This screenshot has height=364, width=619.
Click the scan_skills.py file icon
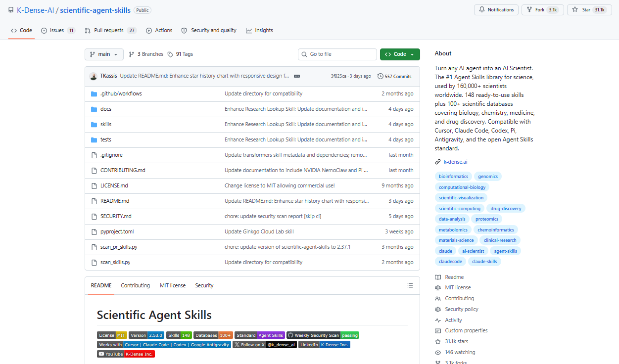point(94,262)
